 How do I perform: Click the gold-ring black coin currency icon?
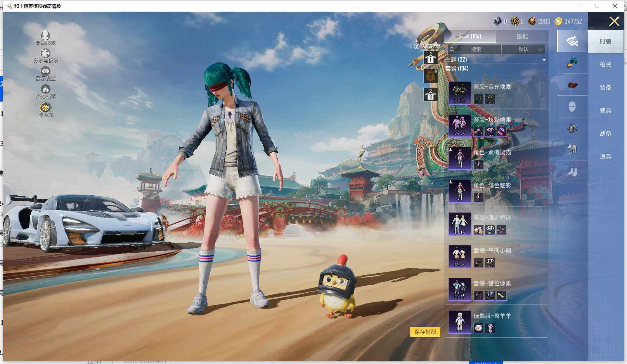coord(515,21)
